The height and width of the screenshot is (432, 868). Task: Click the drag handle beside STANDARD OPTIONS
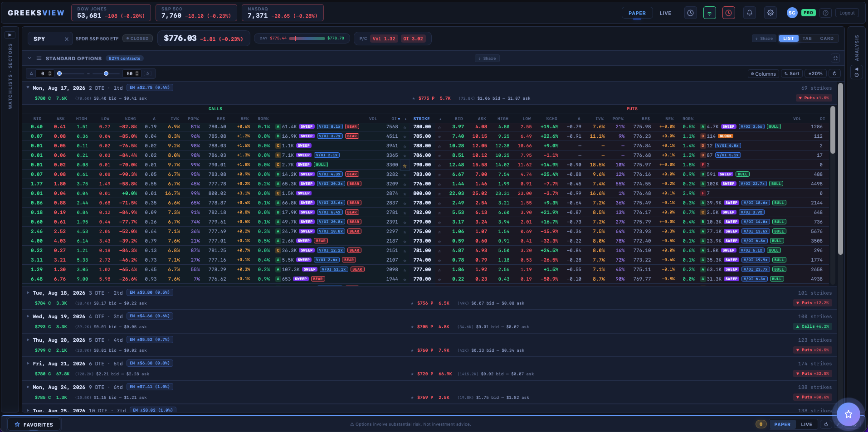(39, 58)
